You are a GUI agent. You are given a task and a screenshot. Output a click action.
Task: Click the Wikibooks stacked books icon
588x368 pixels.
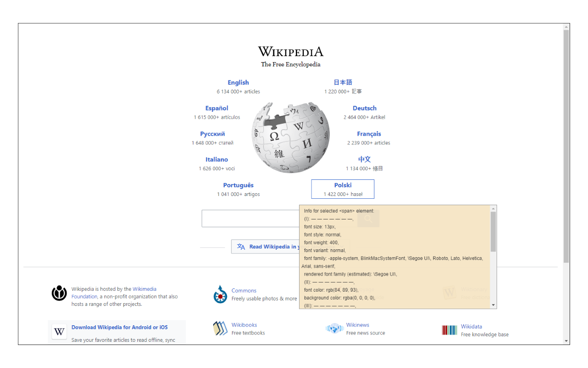[x=220, y=328]
